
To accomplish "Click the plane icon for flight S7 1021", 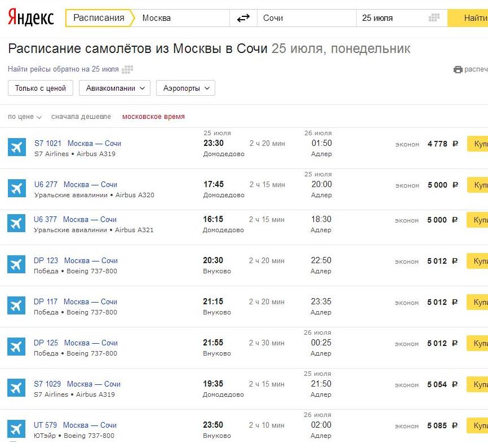I will pos(17,148).
